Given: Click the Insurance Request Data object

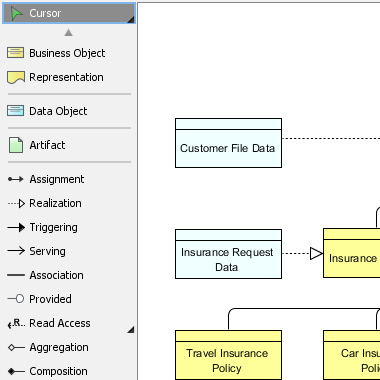Looking at the screenshot, I should tap(228, 254).
